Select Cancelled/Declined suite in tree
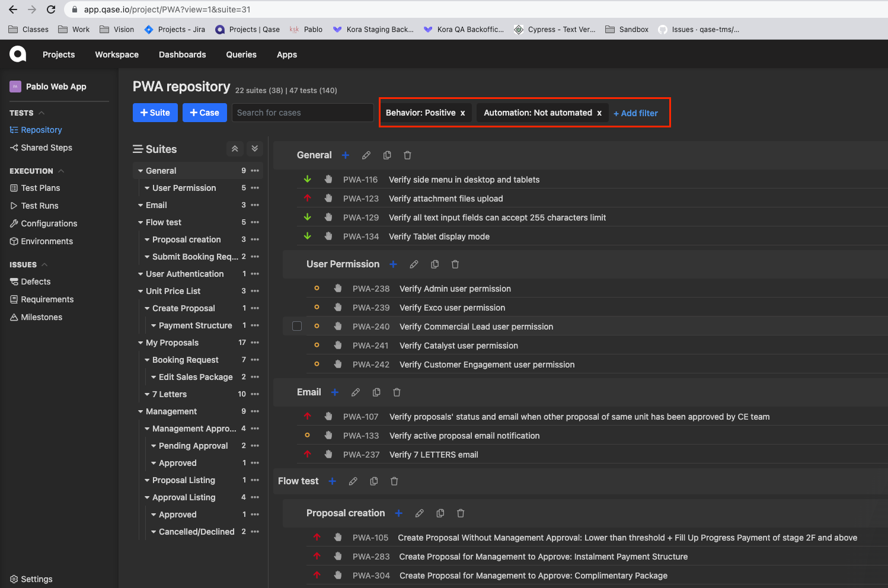The image size is (888, 588). pos(197,532)
